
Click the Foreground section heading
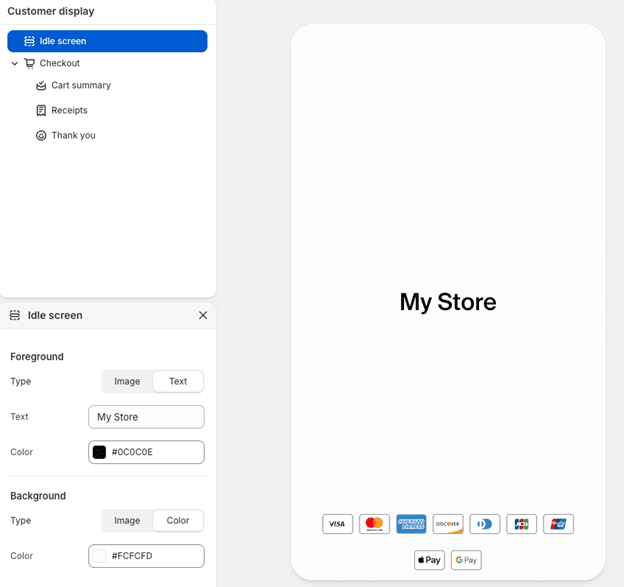pos(37,357)
